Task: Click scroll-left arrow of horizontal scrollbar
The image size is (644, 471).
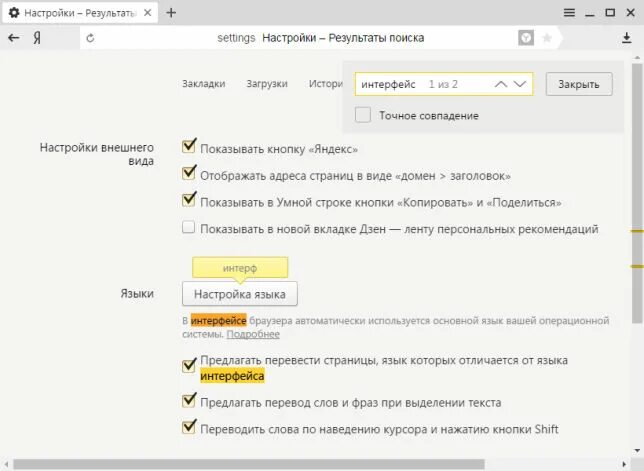Action: [x=7, y=465]
